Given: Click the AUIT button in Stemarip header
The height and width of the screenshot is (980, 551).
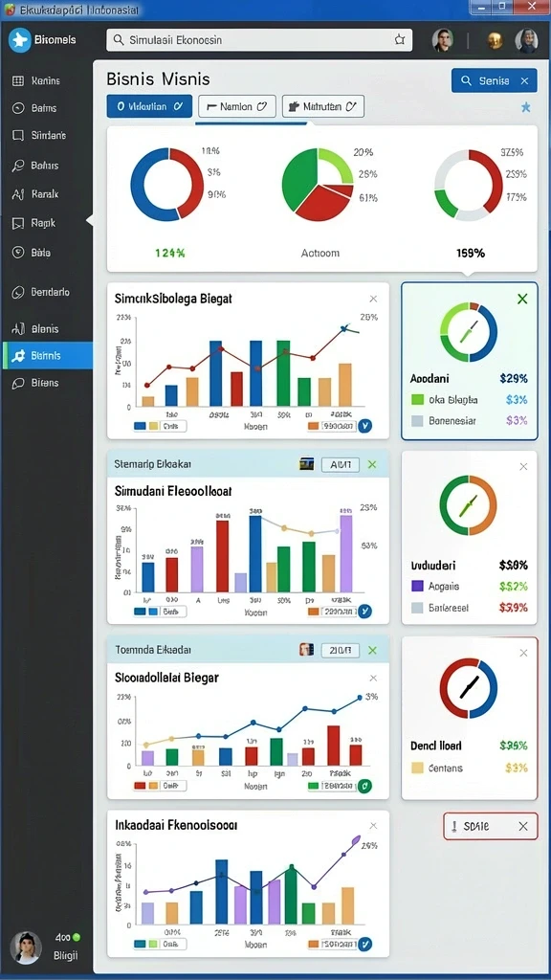Looking at the screenshot, I should pos(340,464).
